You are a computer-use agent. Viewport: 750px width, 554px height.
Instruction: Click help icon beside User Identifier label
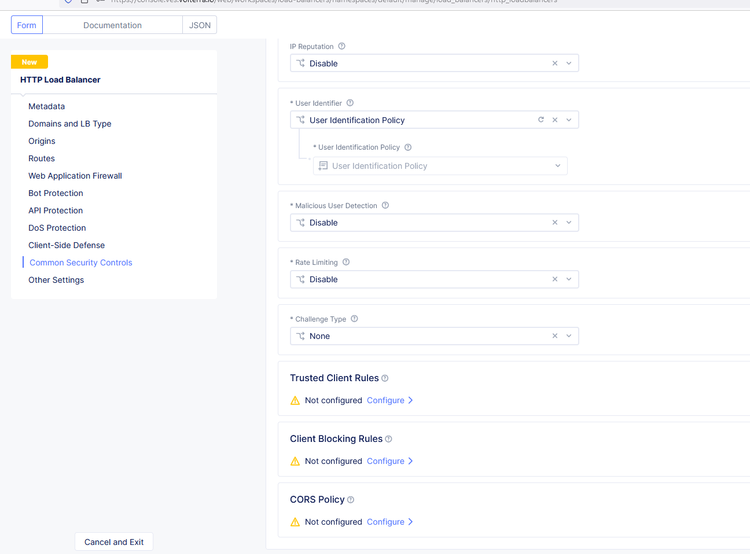[350, 103]
